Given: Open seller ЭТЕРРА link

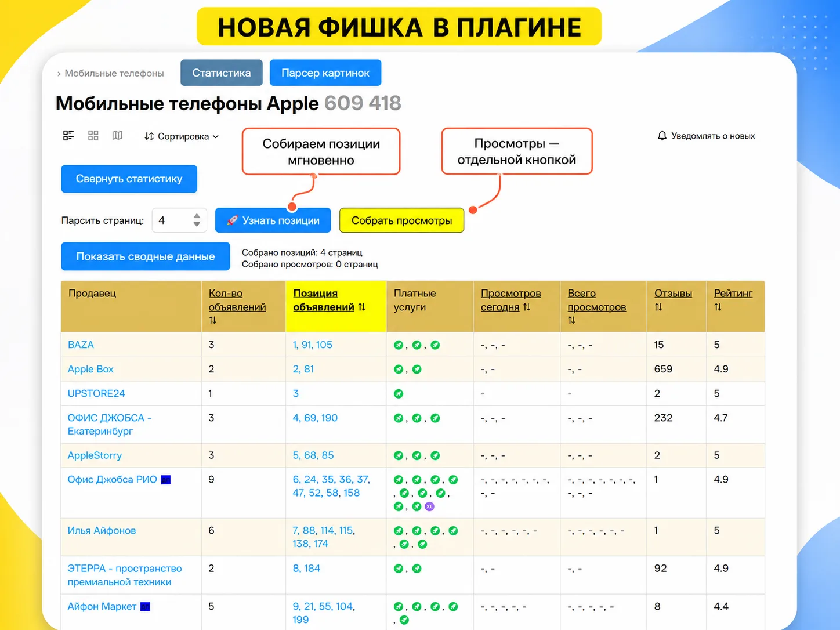Looking at the screenshot, I should [125, 575].
